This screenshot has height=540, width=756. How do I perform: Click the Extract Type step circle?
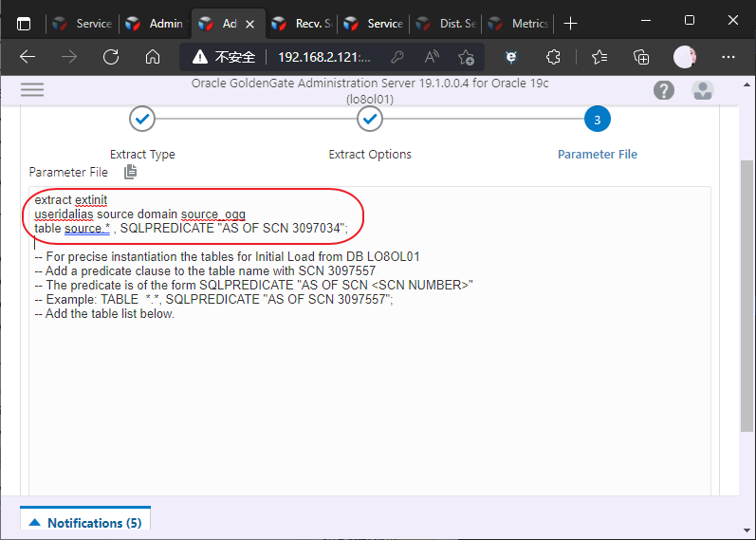tap(142, 120)
